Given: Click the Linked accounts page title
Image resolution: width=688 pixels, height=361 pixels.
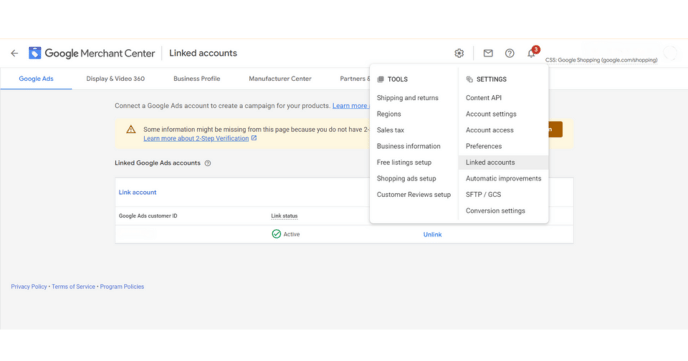Looking at the screenshot, I should click(x=203, y=53).
